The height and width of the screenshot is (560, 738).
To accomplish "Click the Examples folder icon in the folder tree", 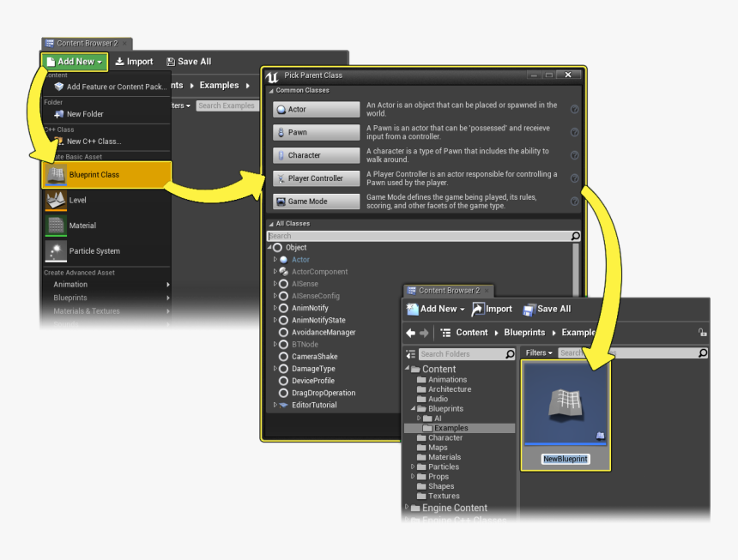I will pos(427,428).
